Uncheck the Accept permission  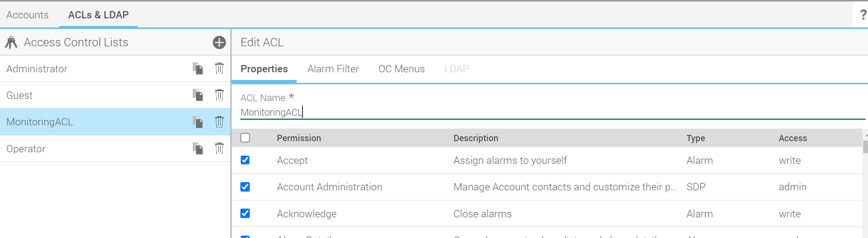point(245,160)
